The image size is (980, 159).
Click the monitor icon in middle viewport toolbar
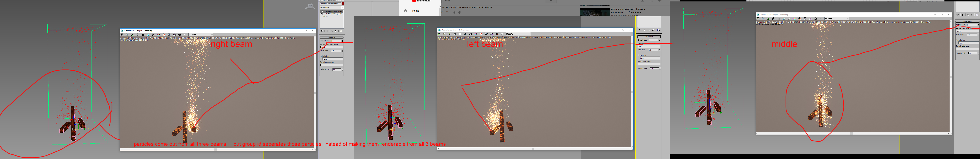805,19
